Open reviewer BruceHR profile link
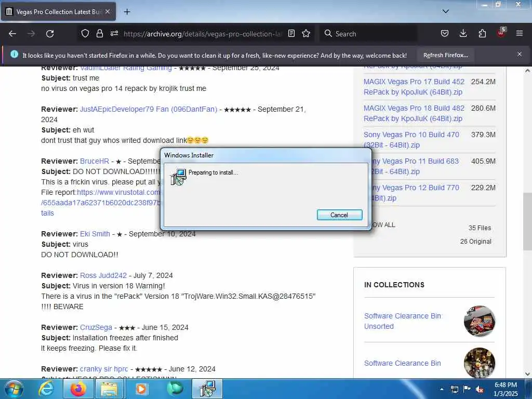 tap(95, 161)
